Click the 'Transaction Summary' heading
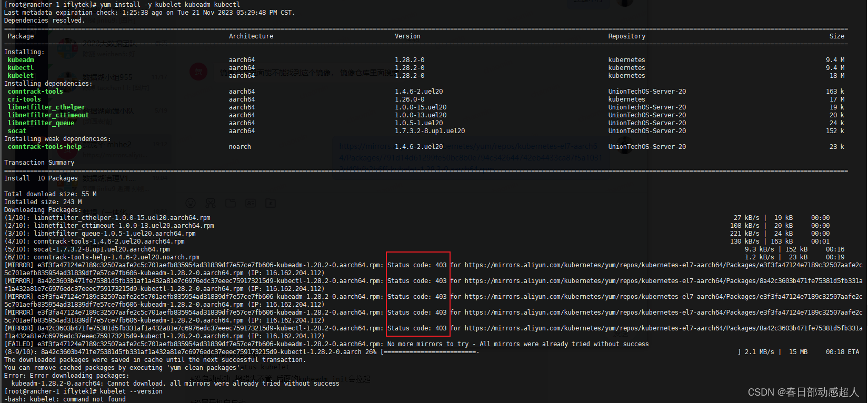Viewport: 868px width, 403px height. (x=39, y=162)
